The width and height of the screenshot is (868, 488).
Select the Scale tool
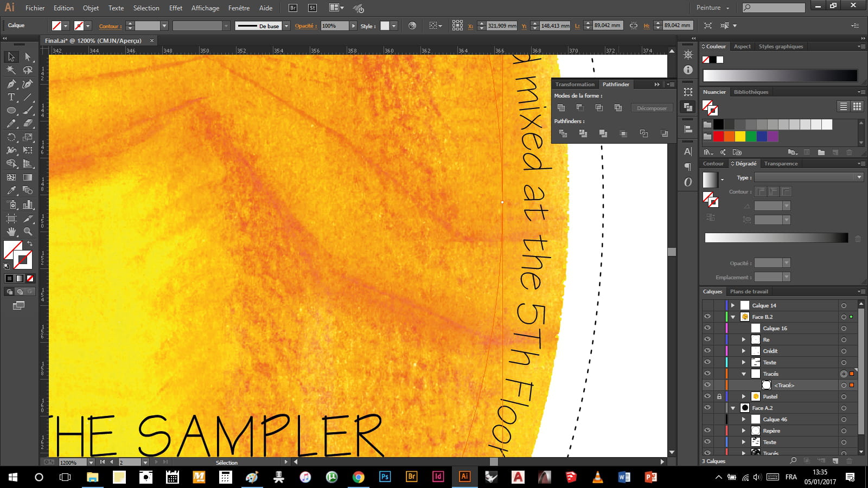[x=28, y=137]
